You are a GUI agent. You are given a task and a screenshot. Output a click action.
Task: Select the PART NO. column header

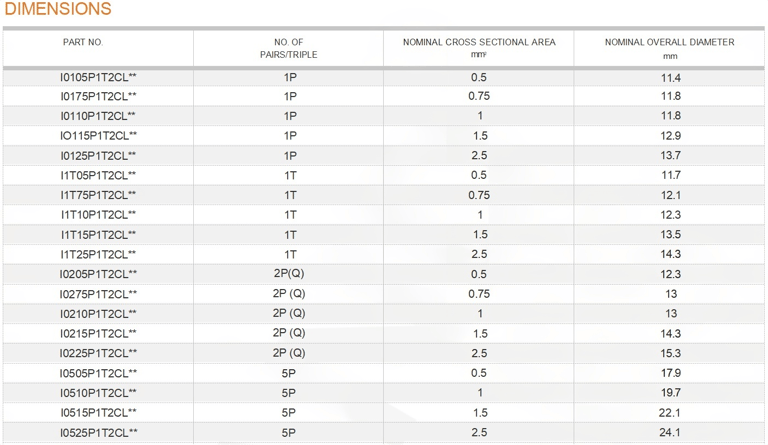(x=83, y=43)
